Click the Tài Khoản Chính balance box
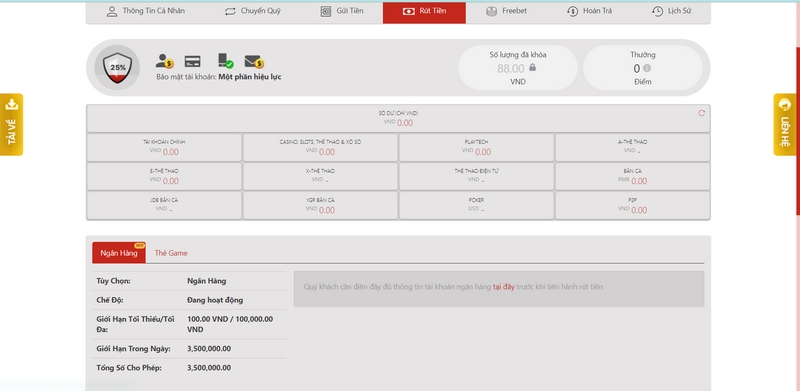800x391 pixels. tap(164, 148)
